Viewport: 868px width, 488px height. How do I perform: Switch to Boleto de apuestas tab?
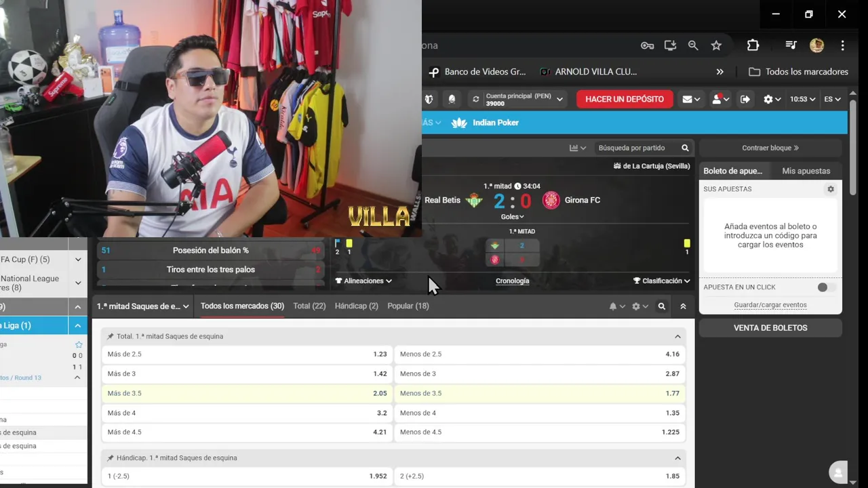pyautogui.click(x=733, y=171)
